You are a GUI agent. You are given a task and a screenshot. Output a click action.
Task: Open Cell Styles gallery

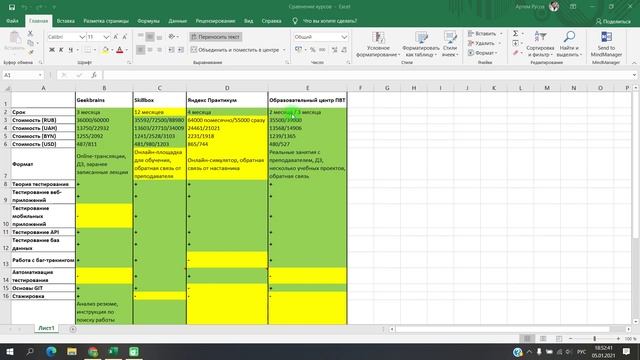pyautogui.click(x=450, y=44)
